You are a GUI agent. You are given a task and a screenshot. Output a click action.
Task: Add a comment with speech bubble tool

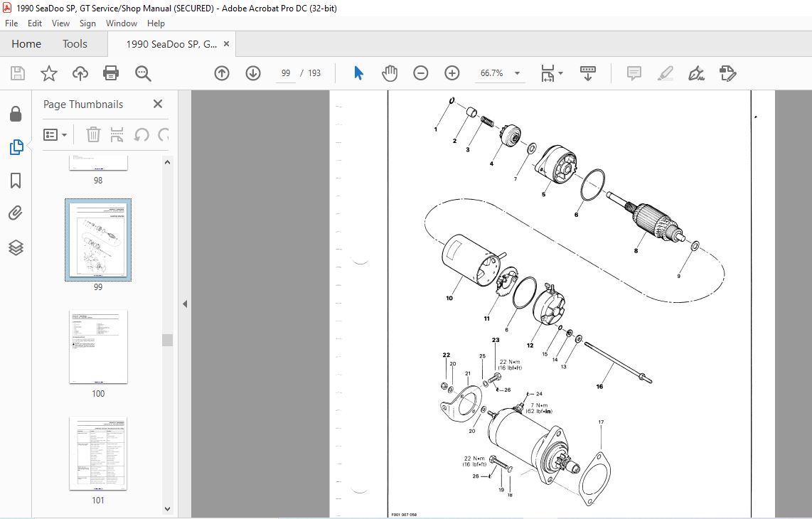coord(634,73)
